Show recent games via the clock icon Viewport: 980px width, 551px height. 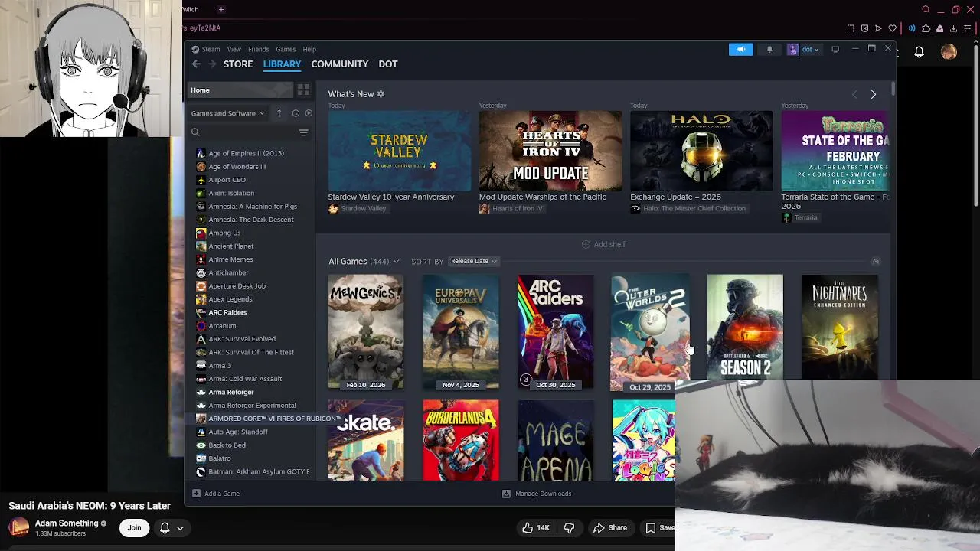(x=296, y=113)
